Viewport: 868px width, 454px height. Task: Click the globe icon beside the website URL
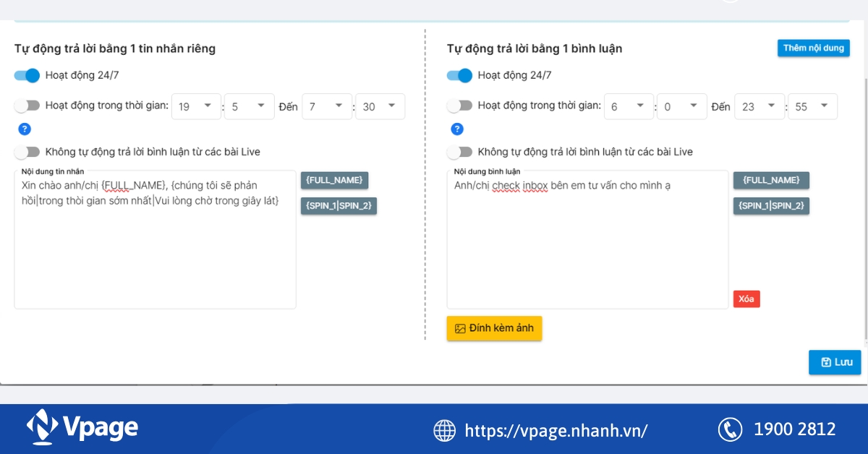pos(444,430)
